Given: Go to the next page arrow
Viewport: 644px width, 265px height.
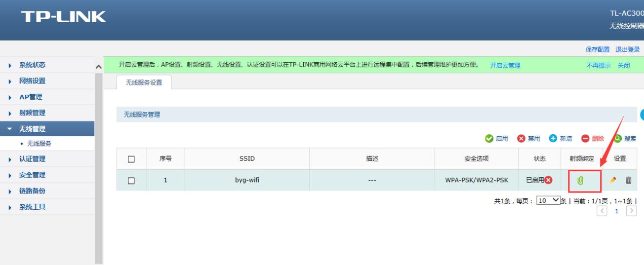Looking at the screenshot, I should pyautogui.click(x=631, y=211).
